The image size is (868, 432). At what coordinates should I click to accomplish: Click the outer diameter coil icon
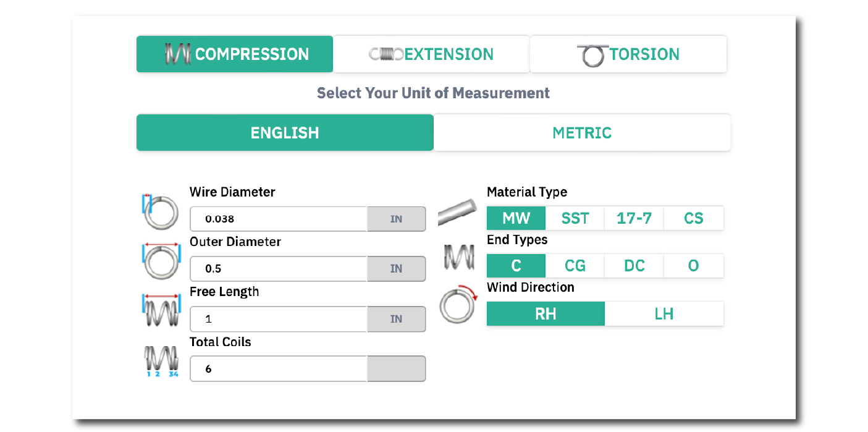pos(160,262)
